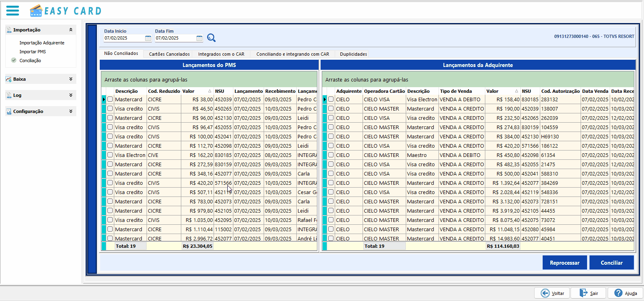Open the Cartões Cancelados tab
644x301 pixels.
tap(169, 54)
